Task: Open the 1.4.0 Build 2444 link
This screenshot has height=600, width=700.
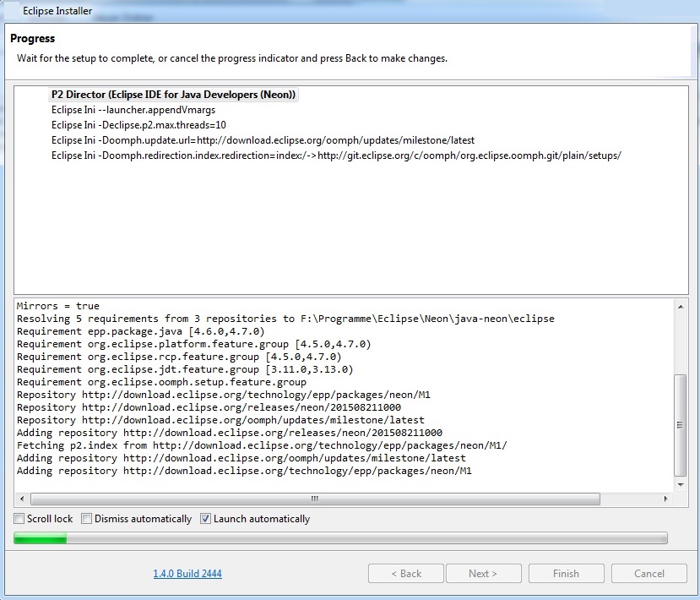Action: [187, 573]
